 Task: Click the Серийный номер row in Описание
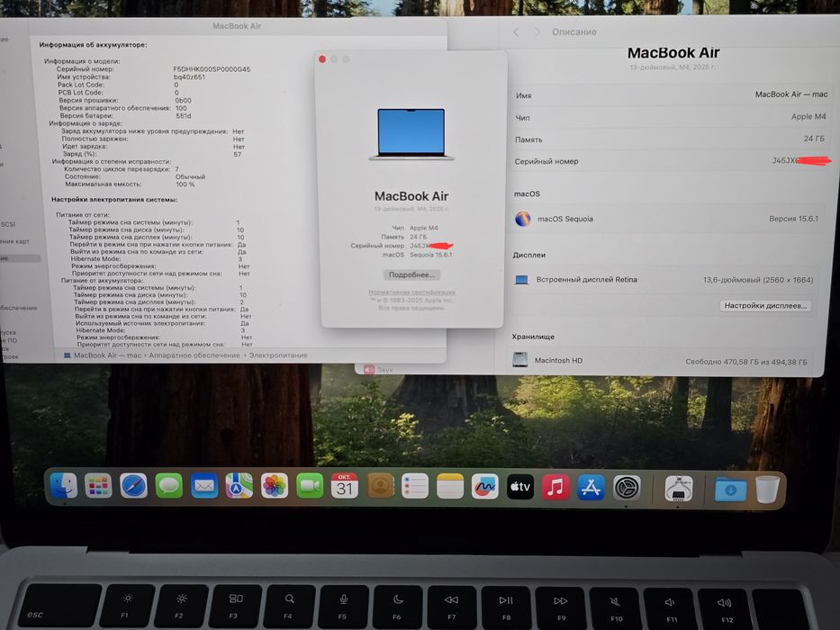(672, 161)
